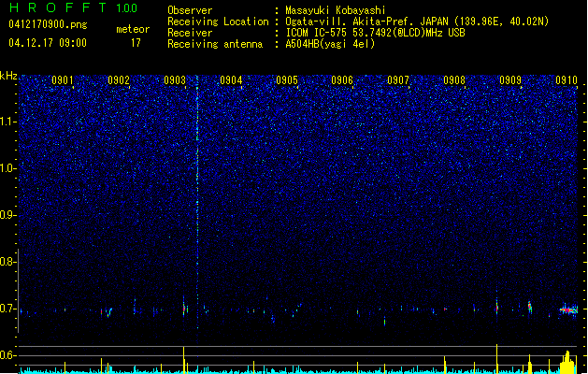
Task: Click the strong red meteor echo near 0910
Action: (569, 310)
